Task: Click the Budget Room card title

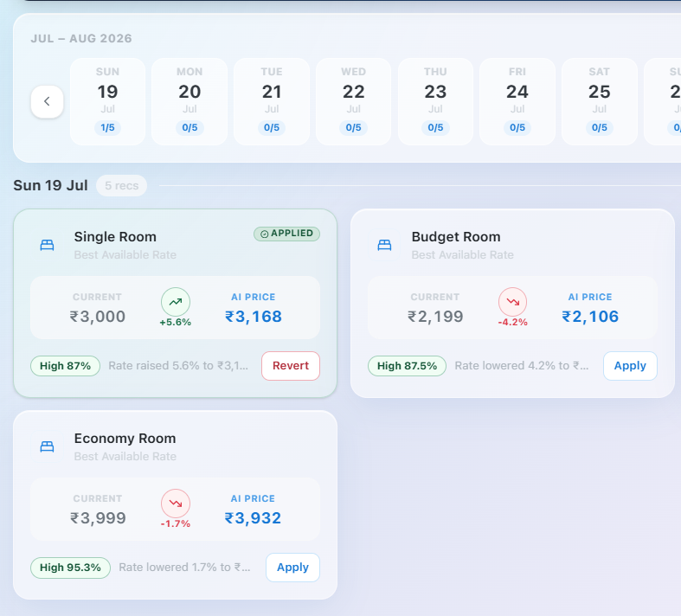Action: click(x=456, y=237)
